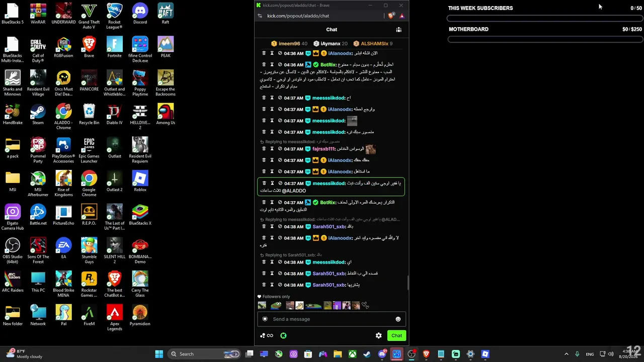
Task: Select the Roblox desktop icon
Action: pos(140,182)
